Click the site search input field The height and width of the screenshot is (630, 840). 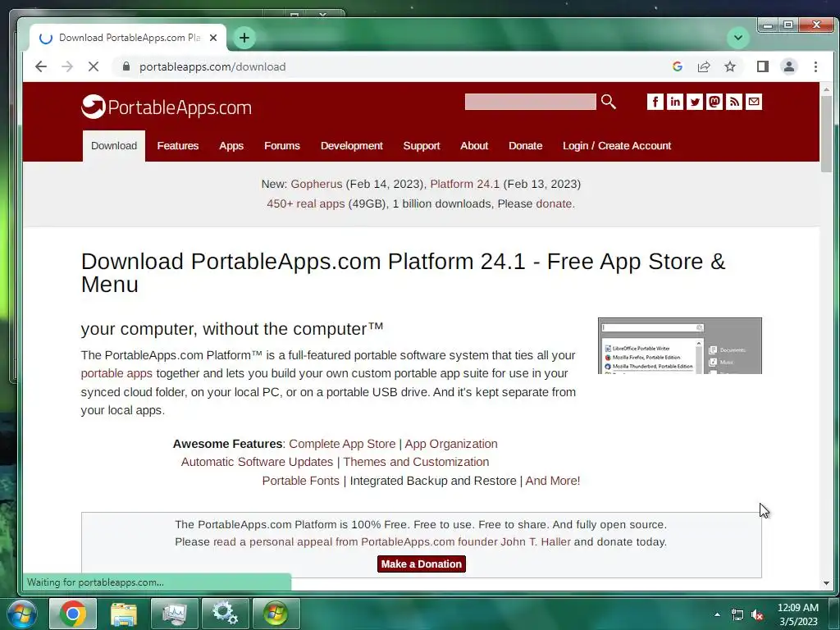pos(530,102)
